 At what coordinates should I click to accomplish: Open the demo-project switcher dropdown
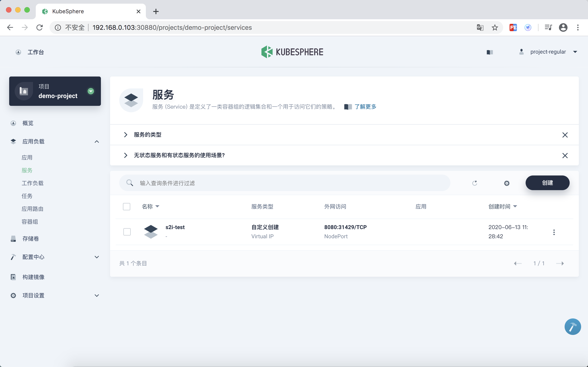tap(91, 91)
